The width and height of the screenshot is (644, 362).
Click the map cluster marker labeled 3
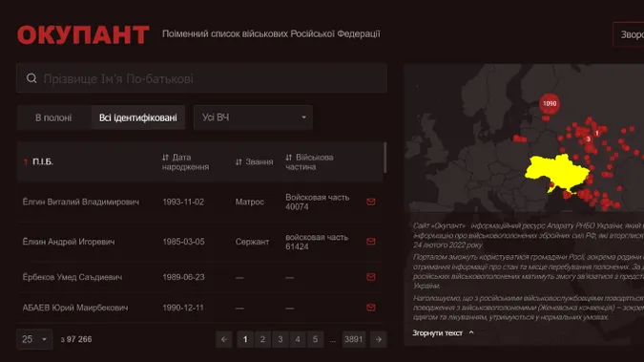(588, 139)
